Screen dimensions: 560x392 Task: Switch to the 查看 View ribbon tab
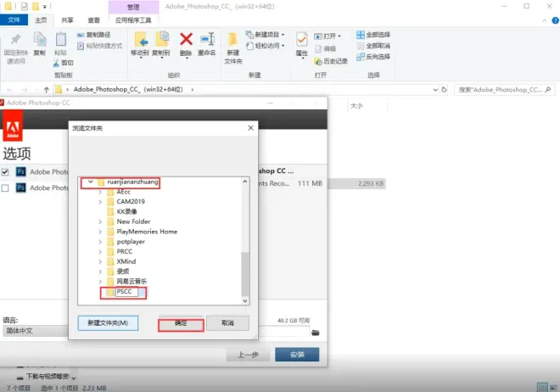94,20
